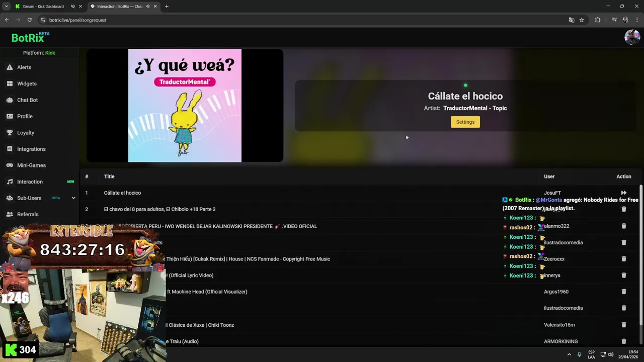
Task: Delete the song requested by innerya
Action: pos(624,275)
